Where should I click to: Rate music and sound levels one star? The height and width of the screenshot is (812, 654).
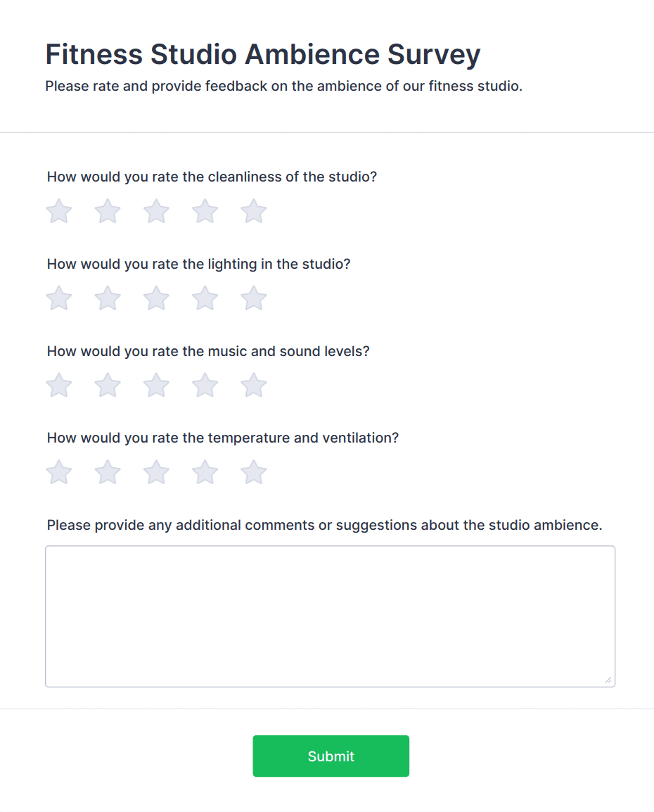pyautogui.click(x=59, y=386)
